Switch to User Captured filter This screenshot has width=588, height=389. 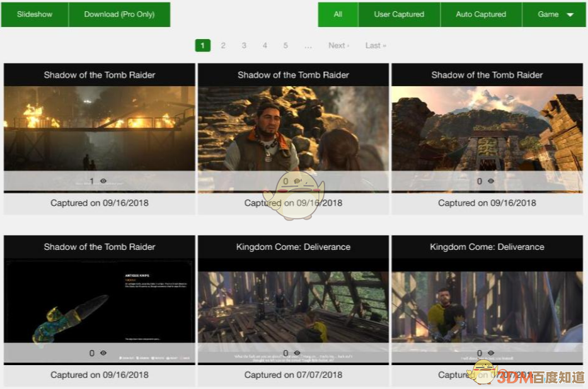398,14
